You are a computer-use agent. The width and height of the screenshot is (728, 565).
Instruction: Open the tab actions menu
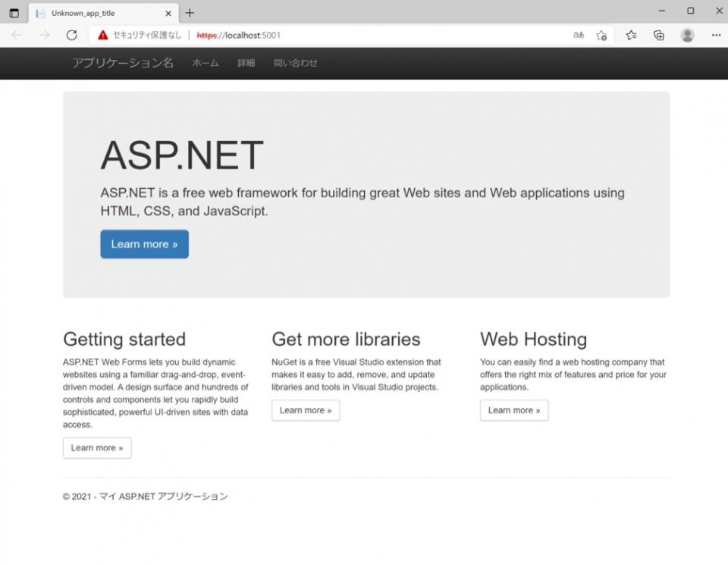click(14, 13)
